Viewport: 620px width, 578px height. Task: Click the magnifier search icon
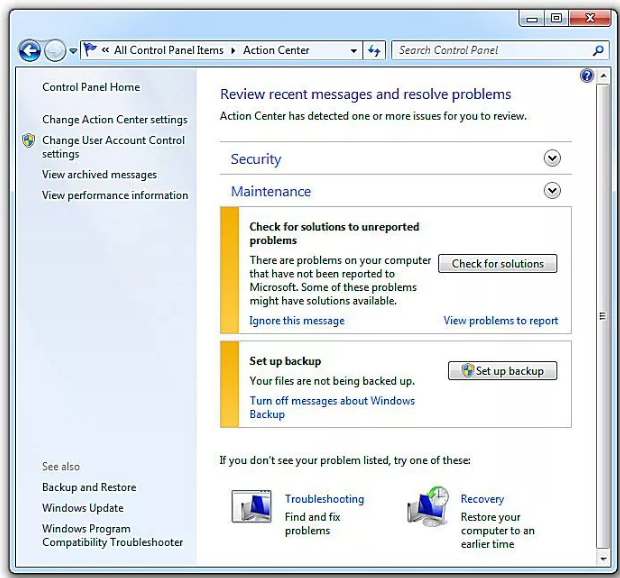(598, 51)
